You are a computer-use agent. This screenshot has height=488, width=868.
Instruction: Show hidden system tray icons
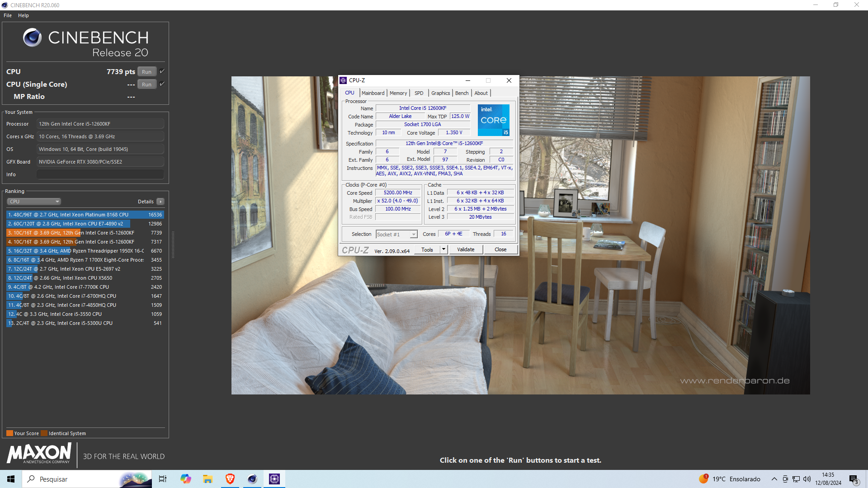[774, 479]
